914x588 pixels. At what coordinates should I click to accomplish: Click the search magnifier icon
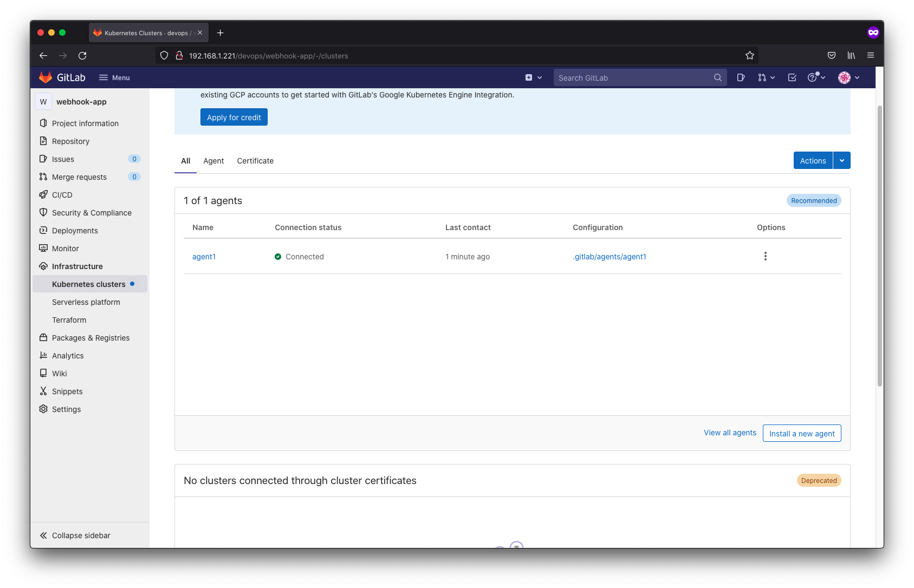[x=718, y=77]
